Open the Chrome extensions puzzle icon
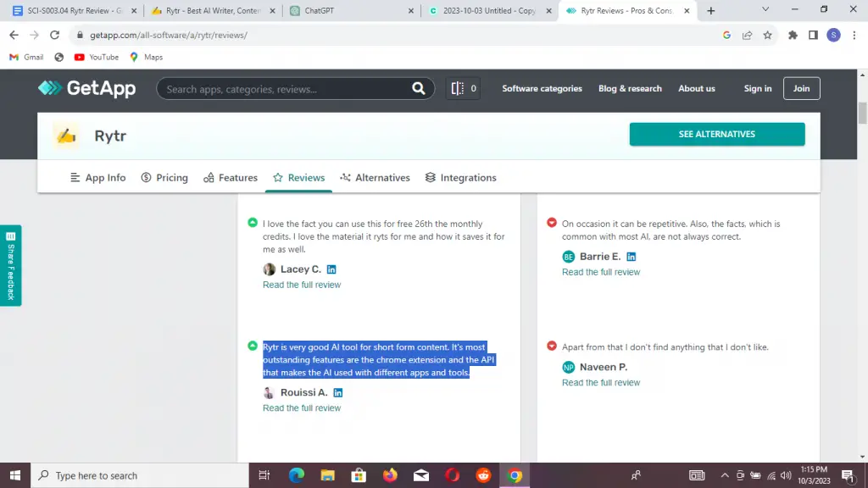 click(793, 35)
